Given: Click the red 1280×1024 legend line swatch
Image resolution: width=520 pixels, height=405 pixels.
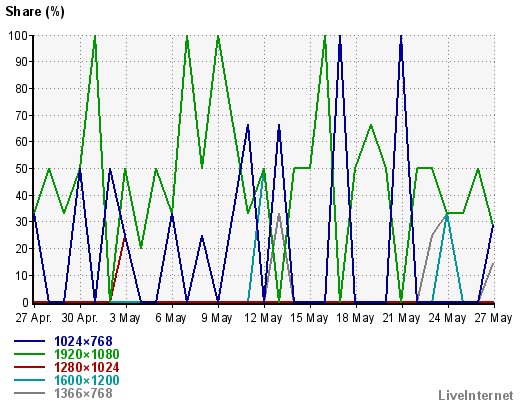Looking at the screenshot, I should pos(29,367).
